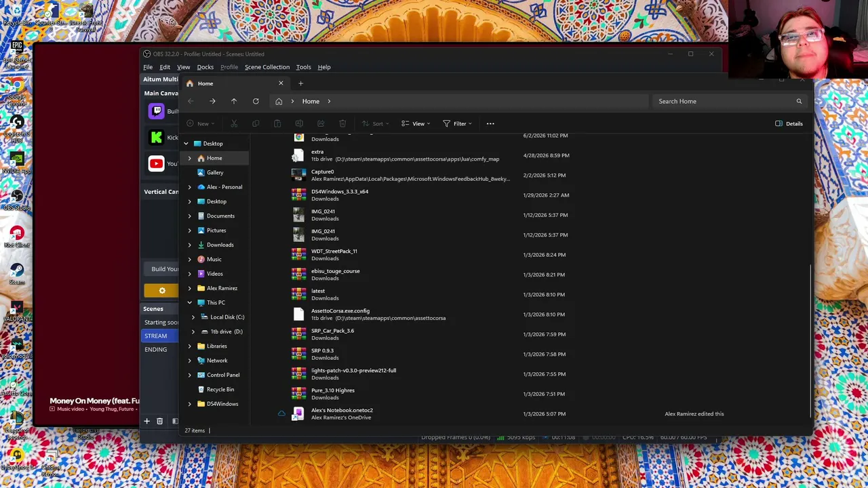The image size is (868, 488).
Task: Open Documents in the navigation pane
Action: (220, 216)
